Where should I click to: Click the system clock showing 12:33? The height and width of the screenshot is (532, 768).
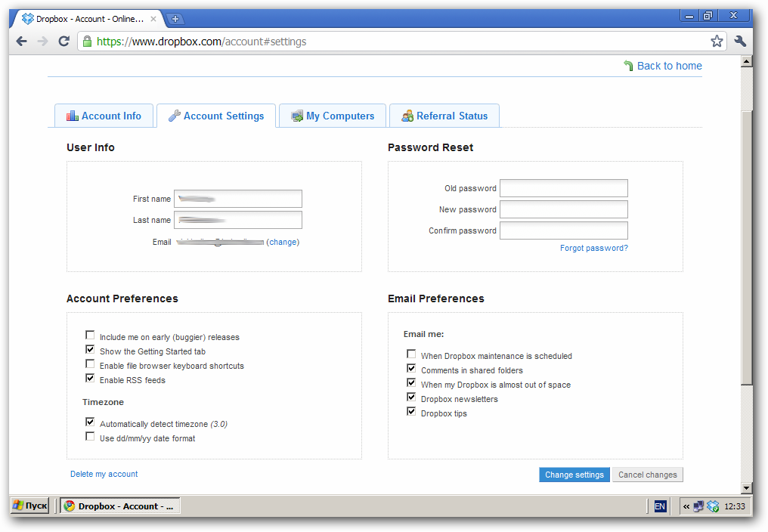(x=735, y=506)
